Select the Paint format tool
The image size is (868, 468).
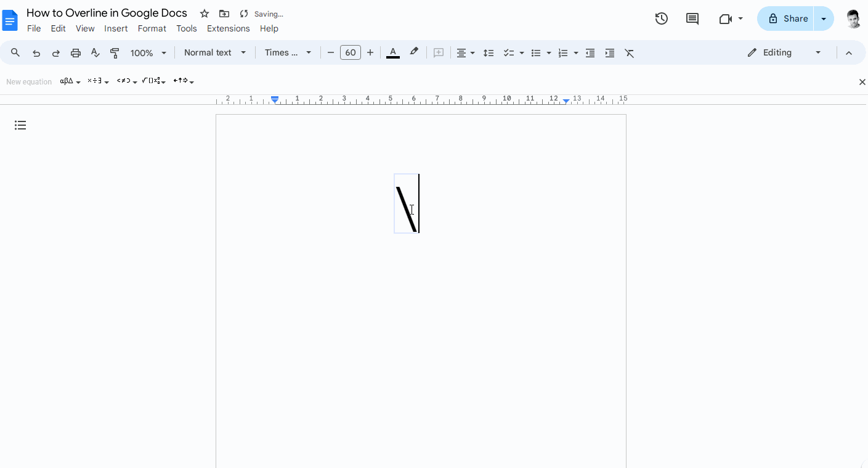pyautogui.click(x=115, y=52)
